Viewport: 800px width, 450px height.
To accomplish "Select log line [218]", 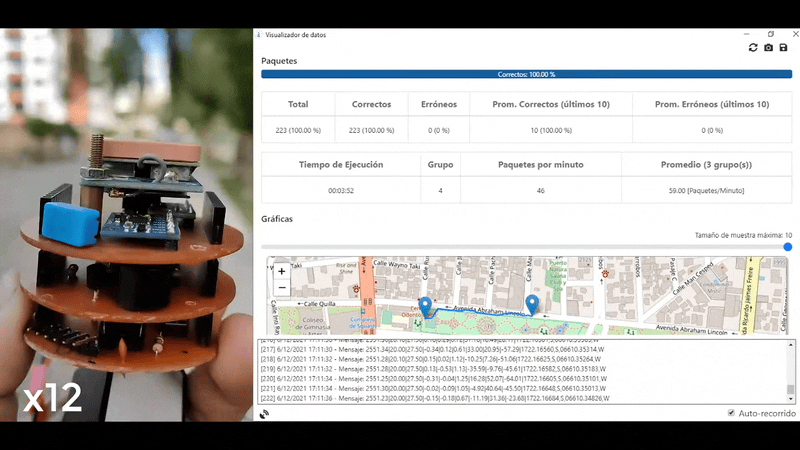I will (x=431, y=359).
